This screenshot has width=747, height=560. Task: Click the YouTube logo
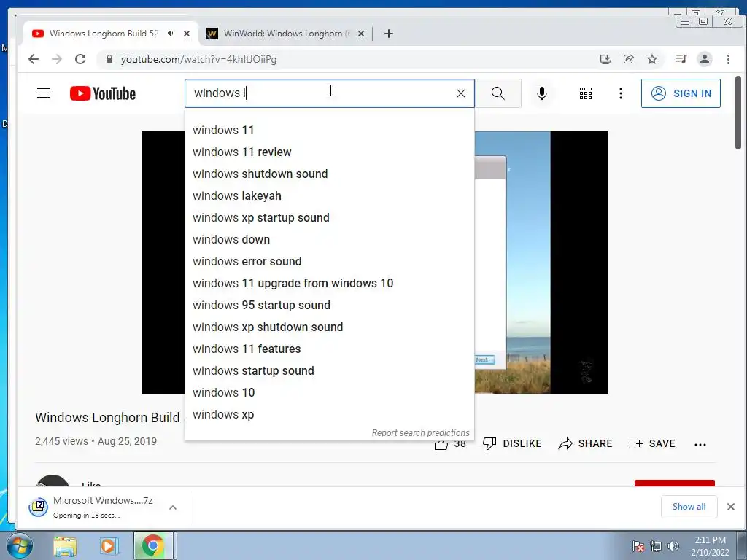pos(102,93)
